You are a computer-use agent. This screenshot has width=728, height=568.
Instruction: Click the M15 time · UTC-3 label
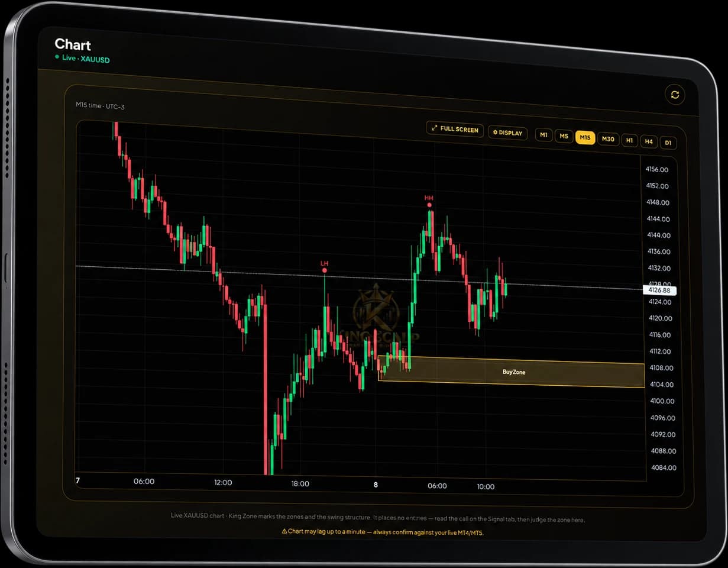[x=100, y=105]
